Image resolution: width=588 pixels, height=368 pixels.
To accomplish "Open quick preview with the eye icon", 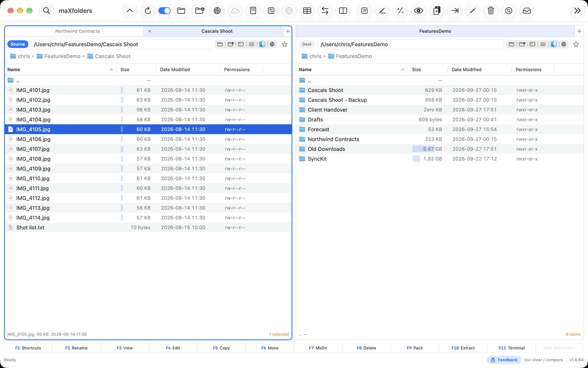I will [x=418, y=11].
